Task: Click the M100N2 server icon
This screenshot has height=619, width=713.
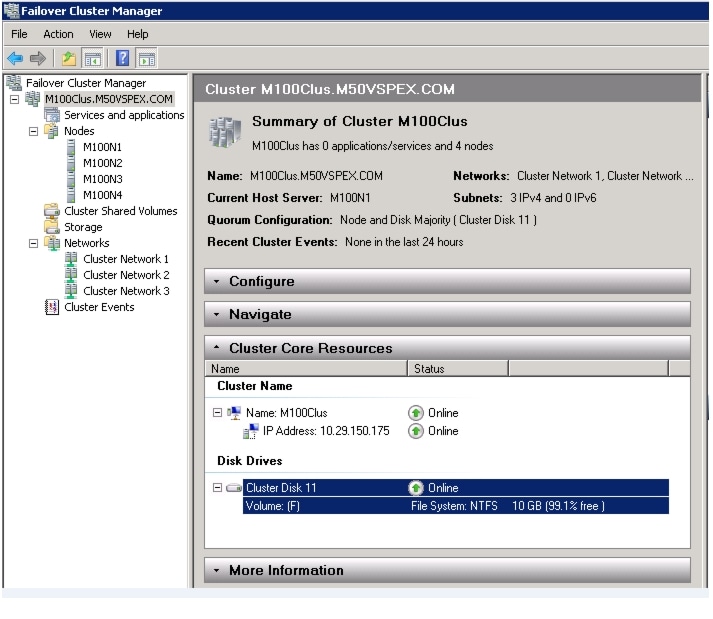Action: 70,163
